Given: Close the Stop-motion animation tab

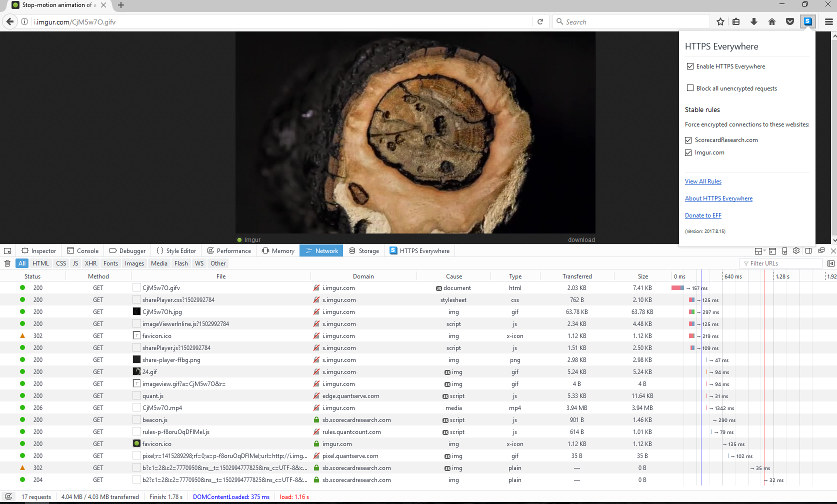Looking at the screenshot, I should 103,5.
